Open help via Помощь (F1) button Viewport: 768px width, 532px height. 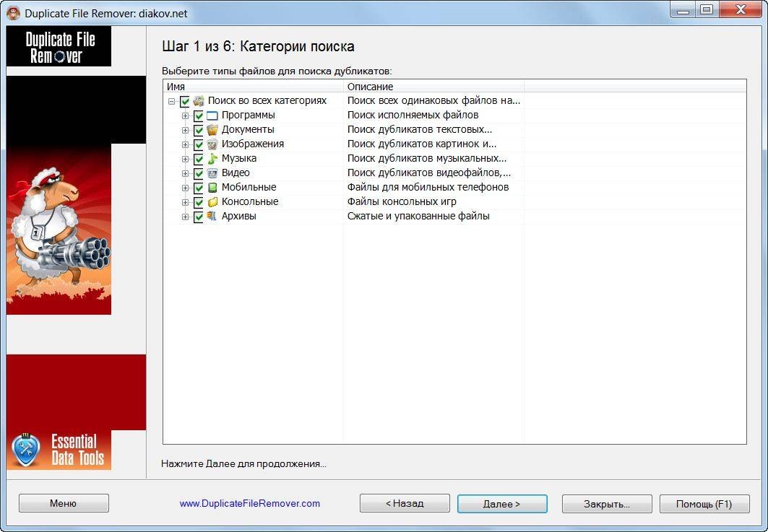(704, 504)
